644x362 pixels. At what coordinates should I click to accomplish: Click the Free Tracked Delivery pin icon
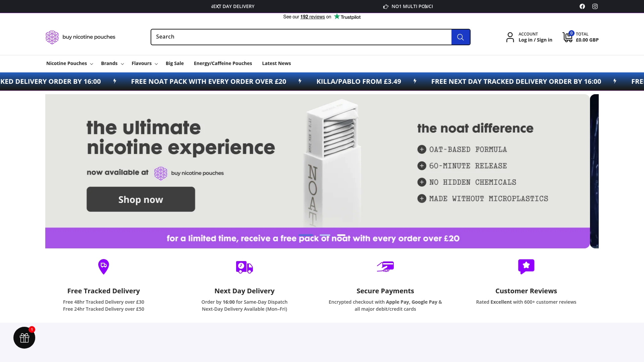click(x=103, y=266)
